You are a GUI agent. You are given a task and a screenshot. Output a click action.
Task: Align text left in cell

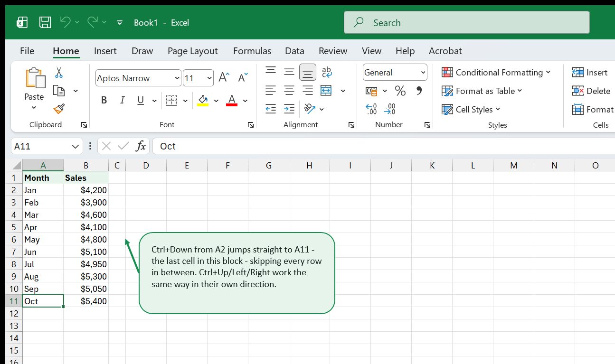tap(271, 90)
